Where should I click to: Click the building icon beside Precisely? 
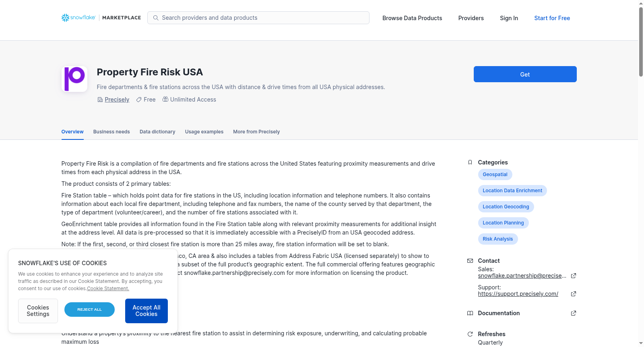(x=100, y=100)
